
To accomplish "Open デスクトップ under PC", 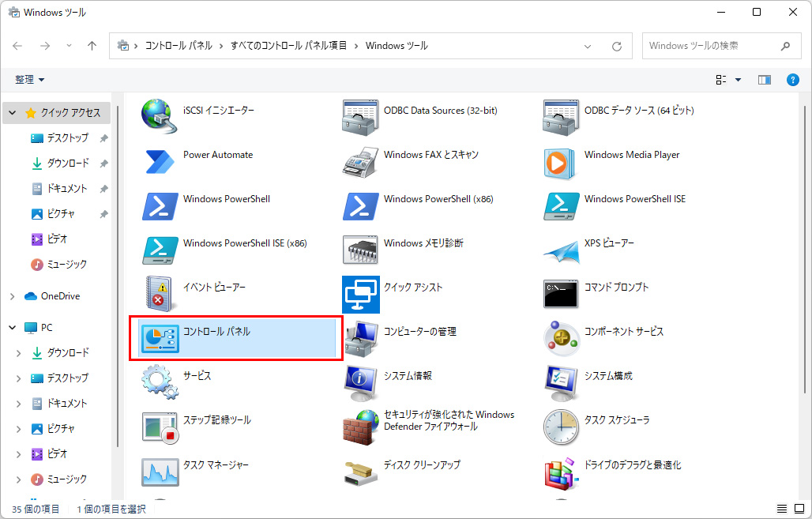I will coord(67,378).
